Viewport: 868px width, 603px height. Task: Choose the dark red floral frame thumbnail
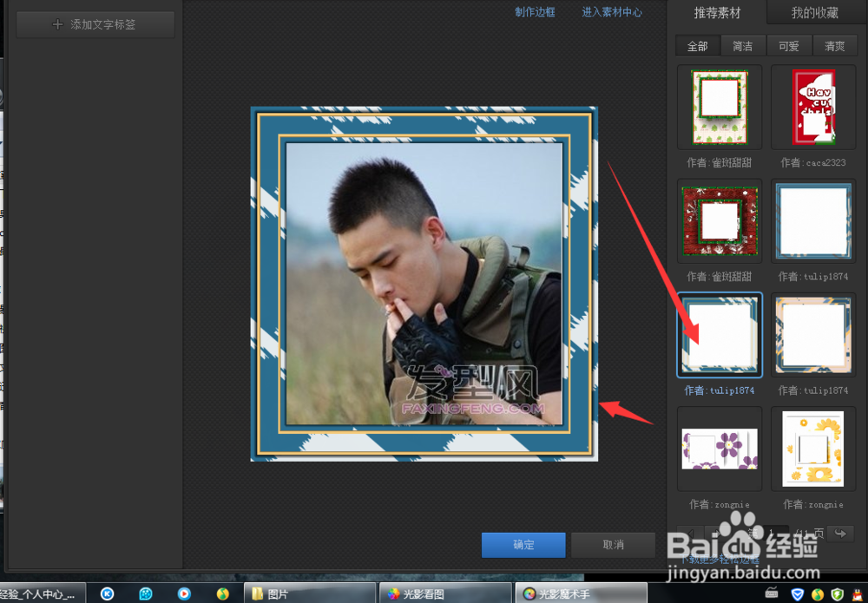coord(720,220)
